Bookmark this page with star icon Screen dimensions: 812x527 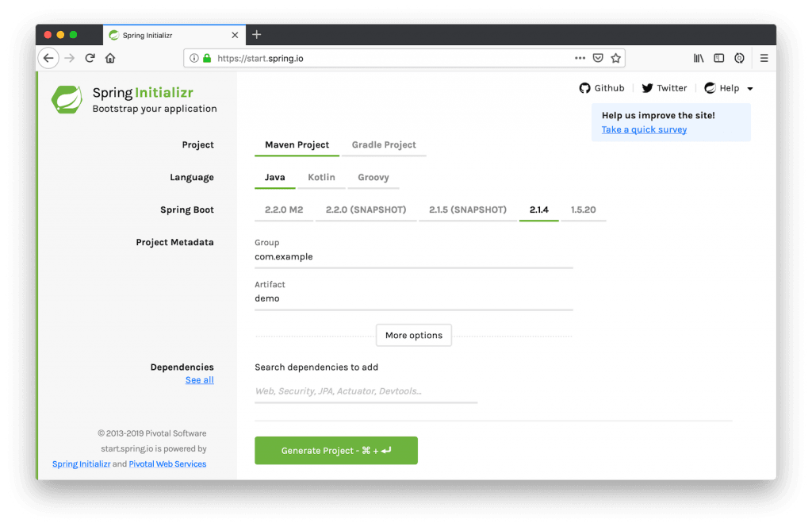[x=615, y=58]
